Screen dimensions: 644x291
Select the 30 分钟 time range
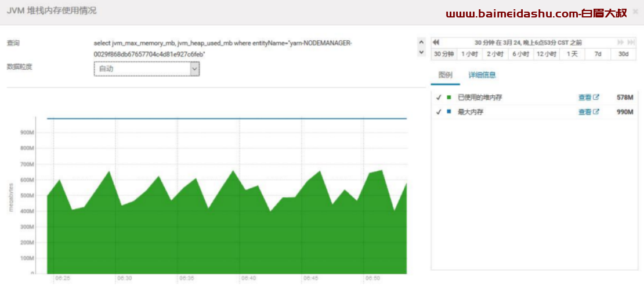444,54
